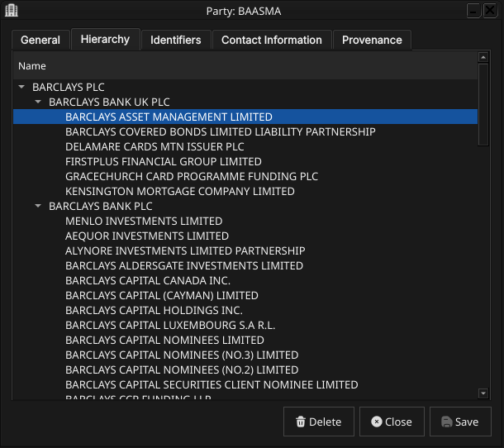This screenshot has height=448, width=504.
Task: Click the disk icon on Save button
Action: tap(446, 422)
